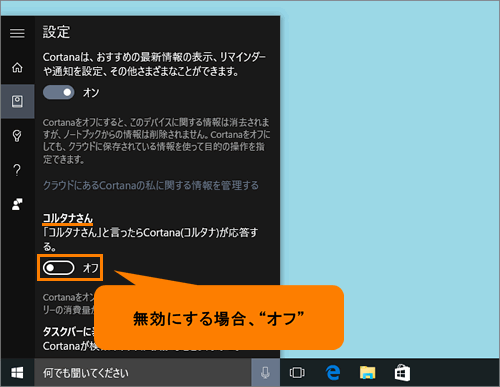Image resolution: width=500 pixels, height=387 pixels.
Task: Launch Microsoft Edge from taskbar
Action: click(x=333, y=373)
